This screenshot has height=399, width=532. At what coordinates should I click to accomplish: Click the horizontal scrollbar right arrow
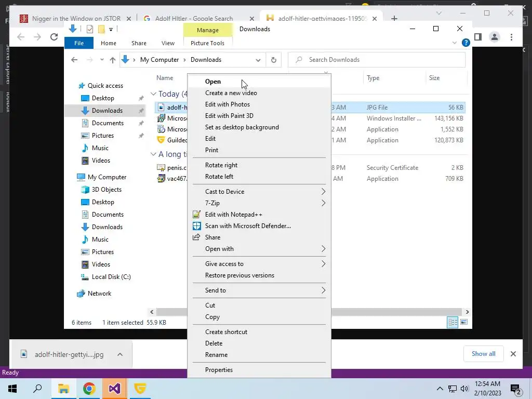click(x=467, y=312)
